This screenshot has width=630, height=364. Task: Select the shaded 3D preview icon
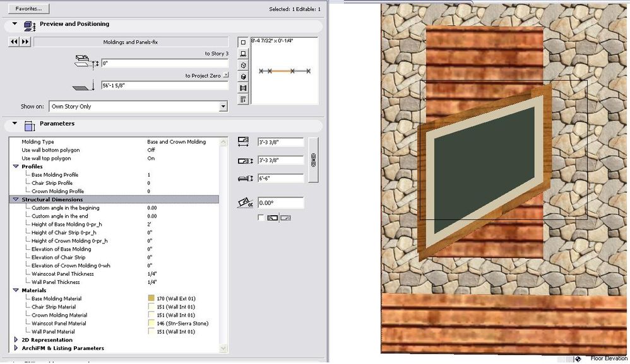243,76
